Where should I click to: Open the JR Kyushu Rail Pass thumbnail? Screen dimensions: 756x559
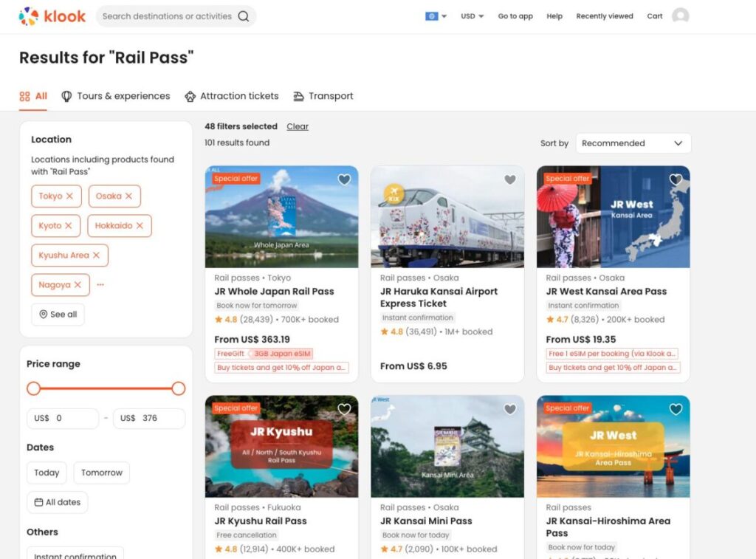coord(281,447)
